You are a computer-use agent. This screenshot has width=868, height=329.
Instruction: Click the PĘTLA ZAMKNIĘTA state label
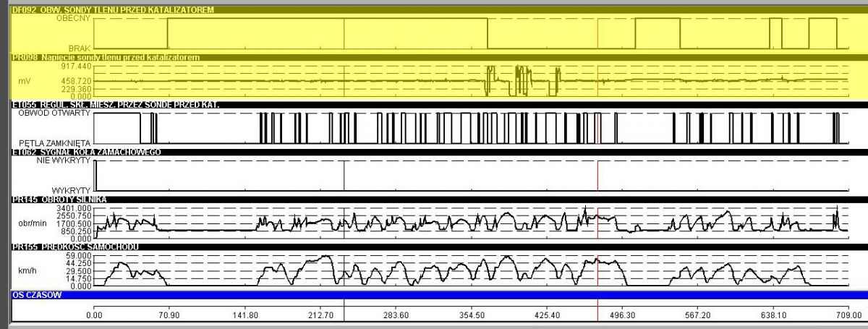pyautogui.click(x=55, y=143)
